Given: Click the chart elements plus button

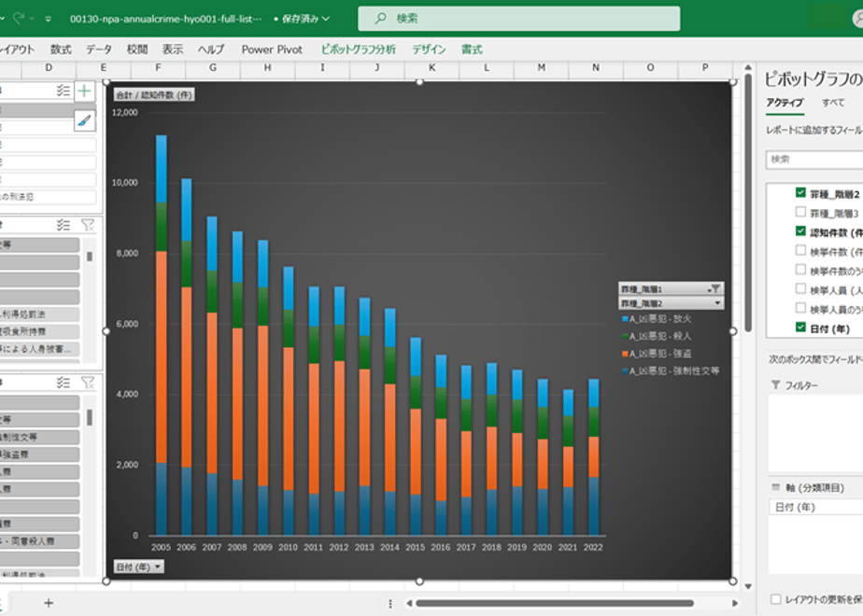Looking at the screenshot, I should click(x=84, y=91).
